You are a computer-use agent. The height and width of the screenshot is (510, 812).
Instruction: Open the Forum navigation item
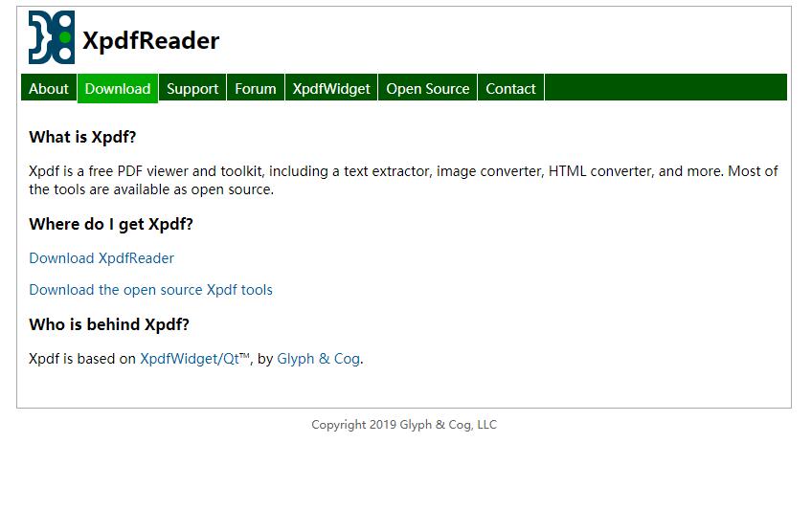pyautogui.click(x=256, y=88)
